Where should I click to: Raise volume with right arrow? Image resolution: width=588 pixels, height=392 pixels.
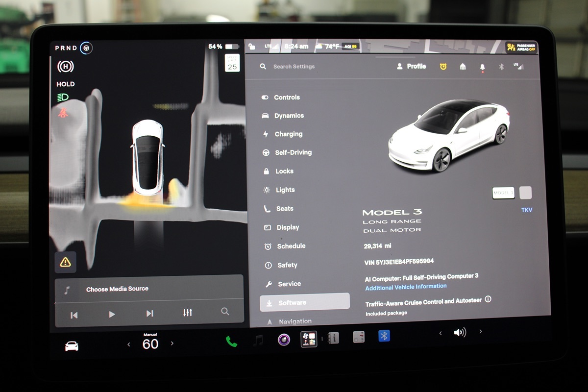click(x=480, y=332)
